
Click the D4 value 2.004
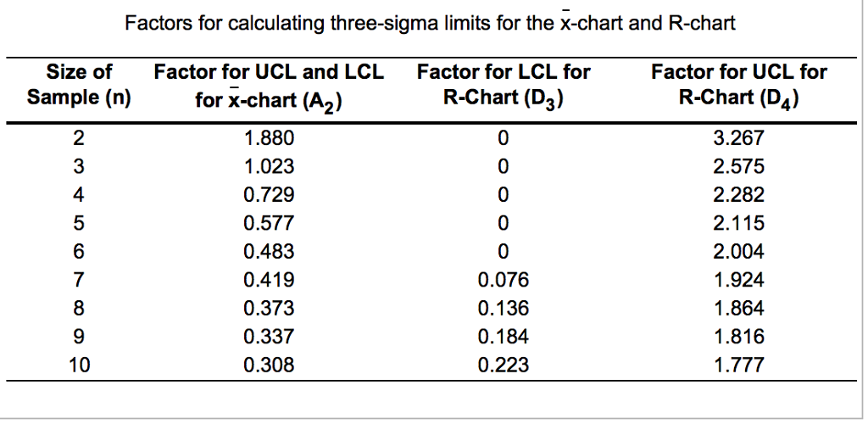pyautogui.click(x=738, y=251)
